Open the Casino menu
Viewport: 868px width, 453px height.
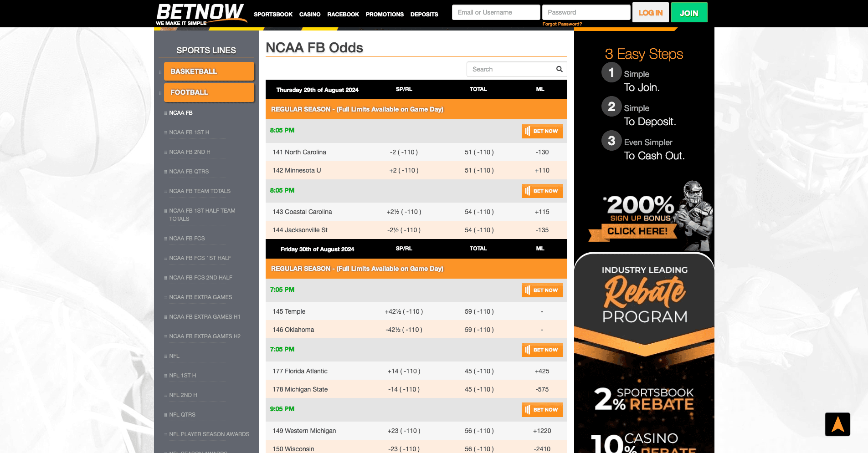point(310,15)
